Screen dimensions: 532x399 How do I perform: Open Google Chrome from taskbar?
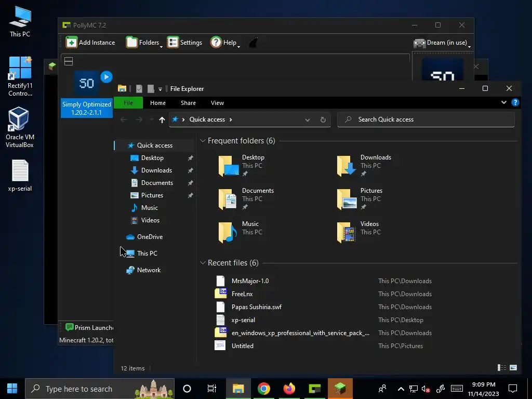pyautogui.click(x=263, y=389)
